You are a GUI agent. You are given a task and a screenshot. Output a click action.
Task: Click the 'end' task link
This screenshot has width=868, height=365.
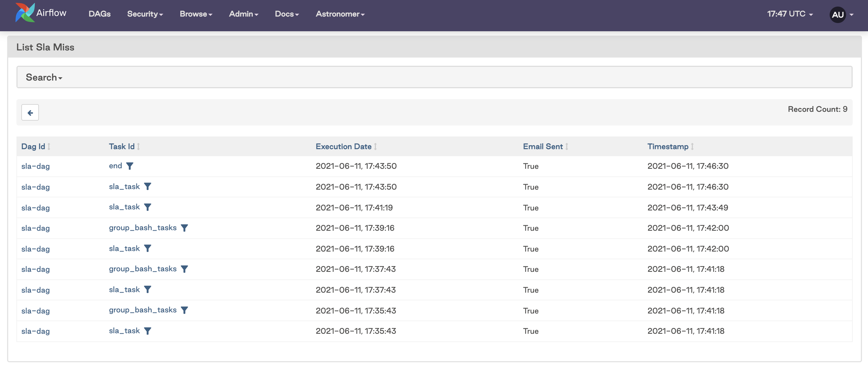(115, 166)
